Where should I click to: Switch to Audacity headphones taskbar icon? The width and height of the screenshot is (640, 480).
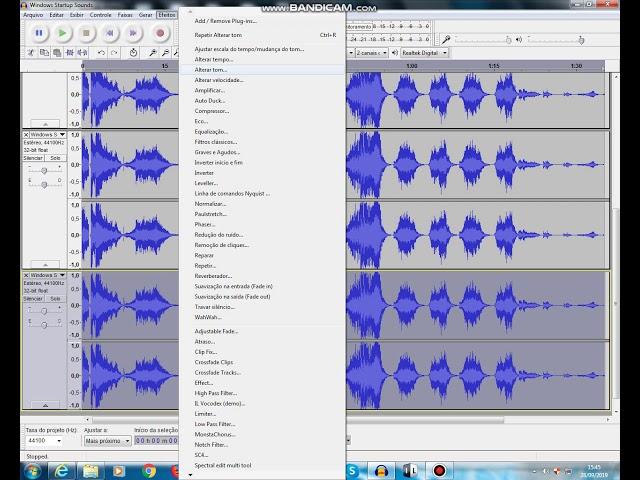click(x=381, y=471)
